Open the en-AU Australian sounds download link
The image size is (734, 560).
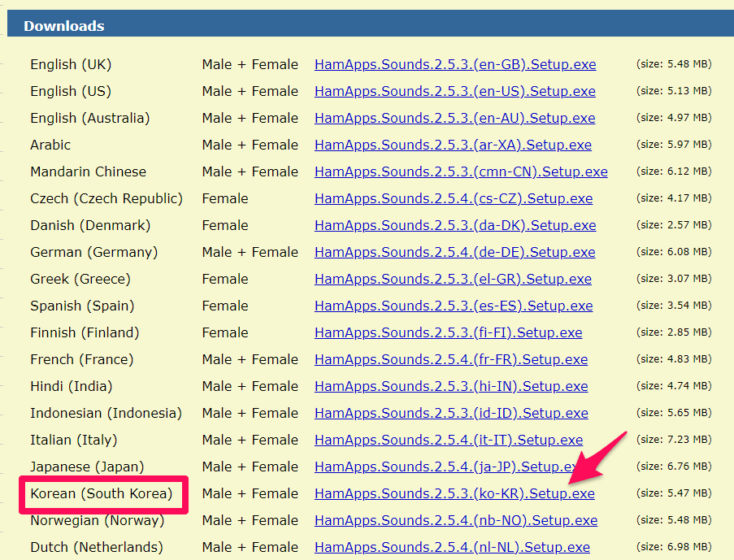point(454,118)
